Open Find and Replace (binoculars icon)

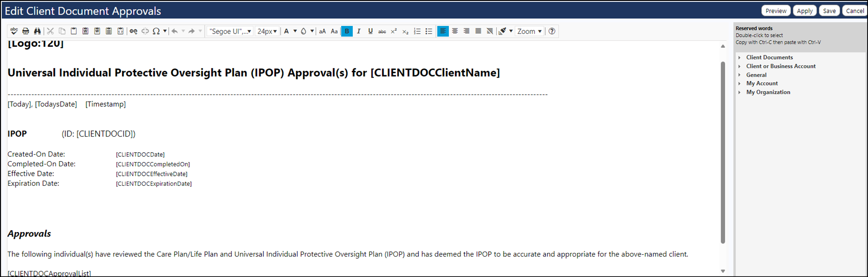pyautogui.click(x=37, y=31)
